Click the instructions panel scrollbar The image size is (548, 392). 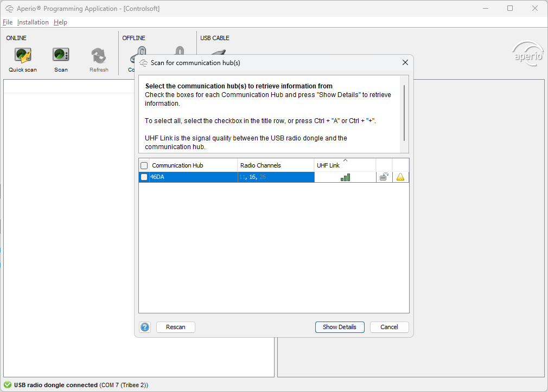click(404, 113)
